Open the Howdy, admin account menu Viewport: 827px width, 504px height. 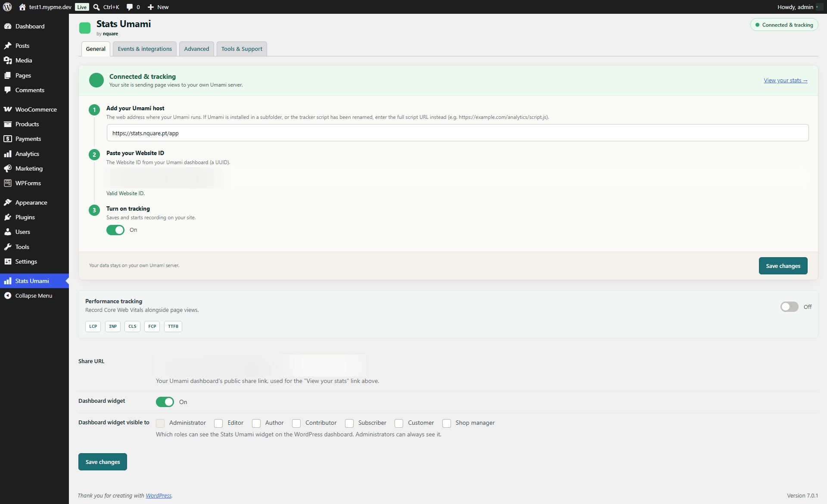pyautogui.click(x=800, y=7)
